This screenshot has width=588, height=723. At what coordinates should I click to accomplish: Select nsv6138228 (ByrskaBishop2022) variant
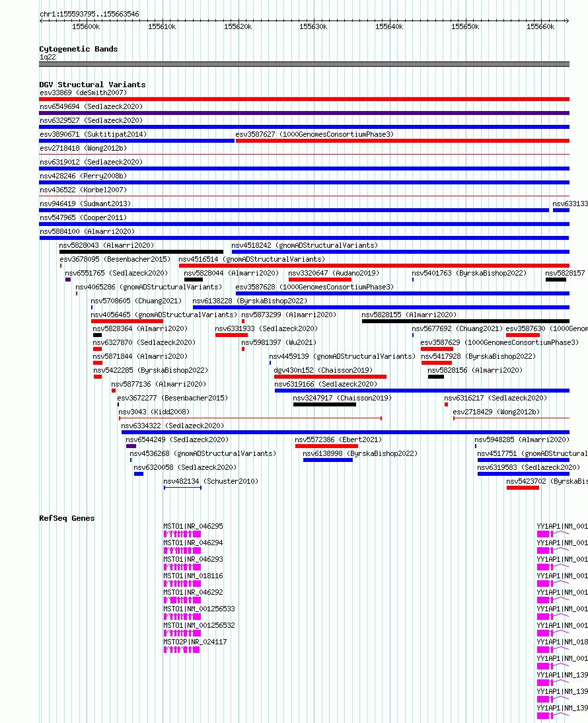click(381, 307)
